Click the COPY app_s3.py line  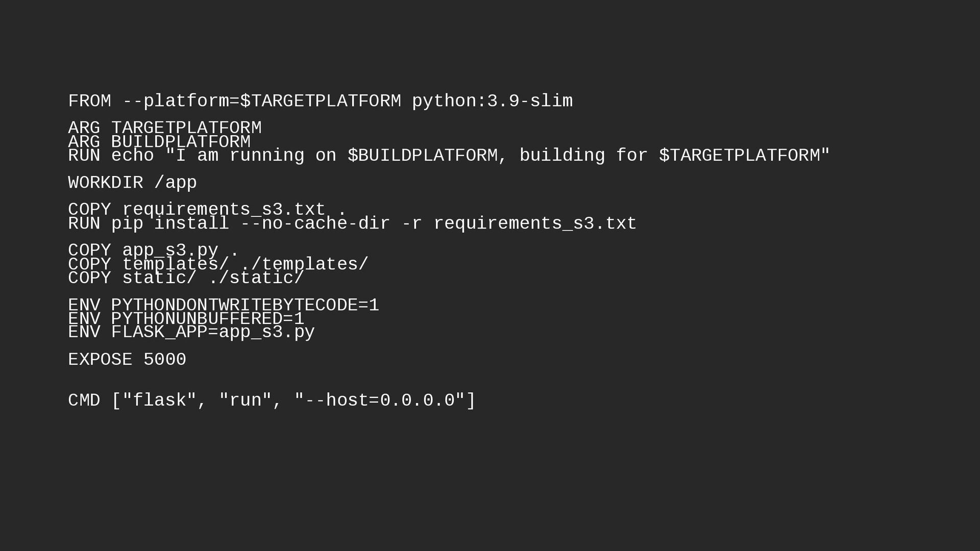point(153,251)
